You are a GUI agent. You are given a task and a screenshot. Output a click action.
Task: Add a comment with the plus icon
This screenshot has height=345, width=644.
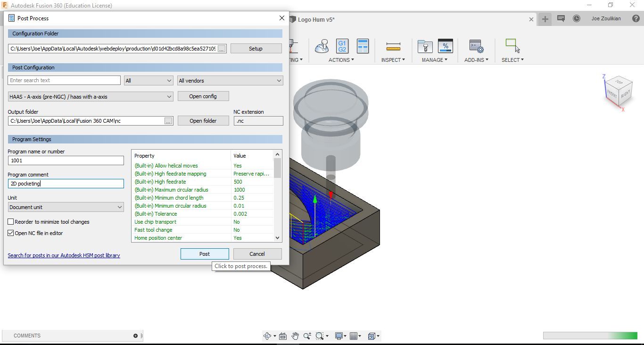(x=135, y=336)
